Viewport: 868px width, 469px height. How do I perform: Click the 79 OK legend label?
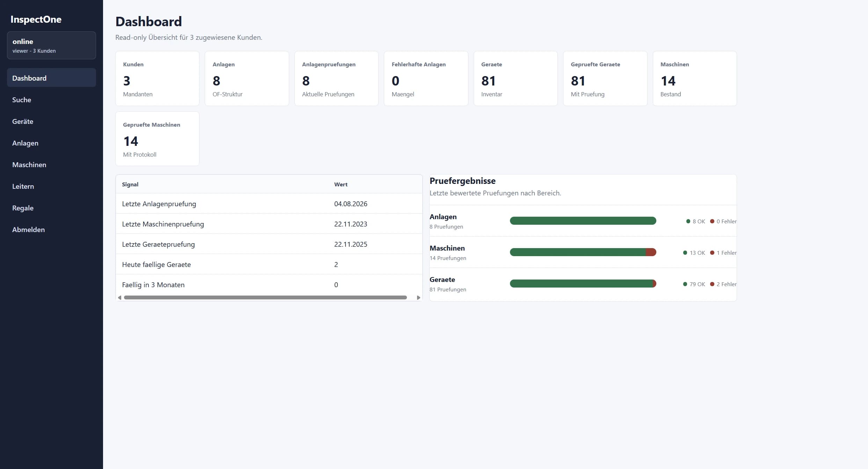pos(697,284)
